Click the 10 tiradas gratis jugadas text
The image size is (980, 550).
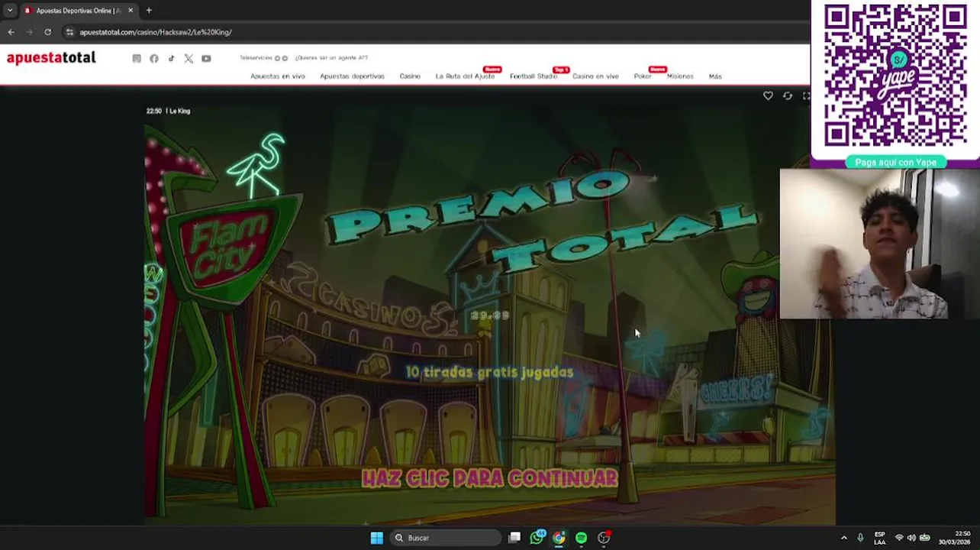(x=489, y=372)
